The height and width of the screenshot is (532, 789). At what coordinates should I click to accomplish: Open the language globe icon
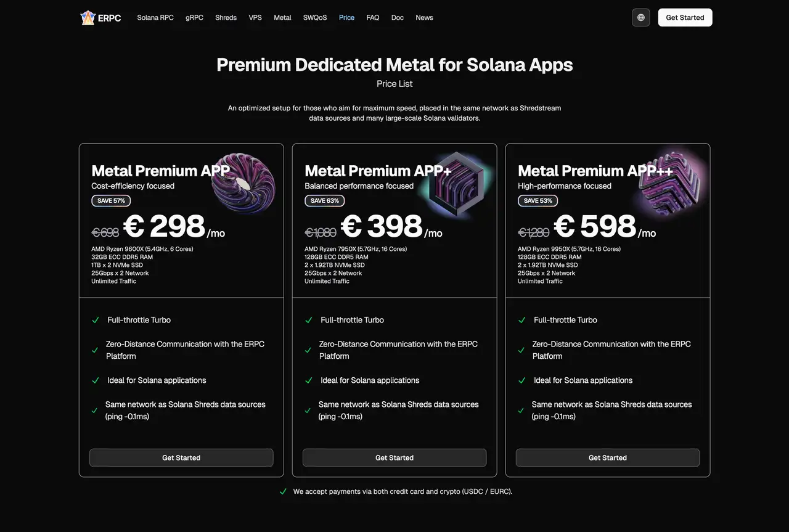(640, 17)
